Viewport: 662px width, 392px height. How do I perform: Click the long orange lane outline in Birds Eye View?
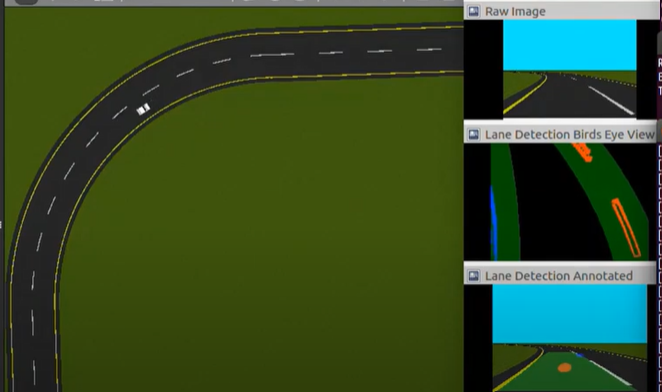[626, 228]
